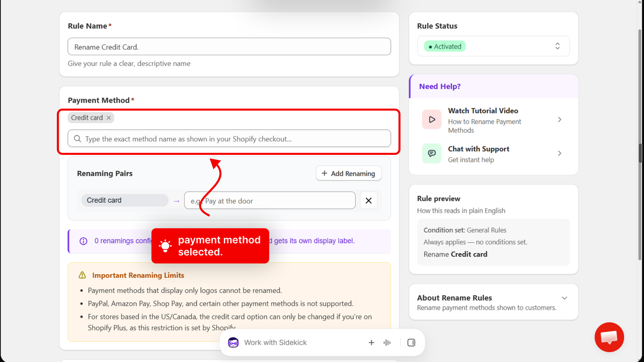The height and width of the screenshot is (362, 644).
Task: Expand the Chat with Support chevron
Action: [559, 153]
